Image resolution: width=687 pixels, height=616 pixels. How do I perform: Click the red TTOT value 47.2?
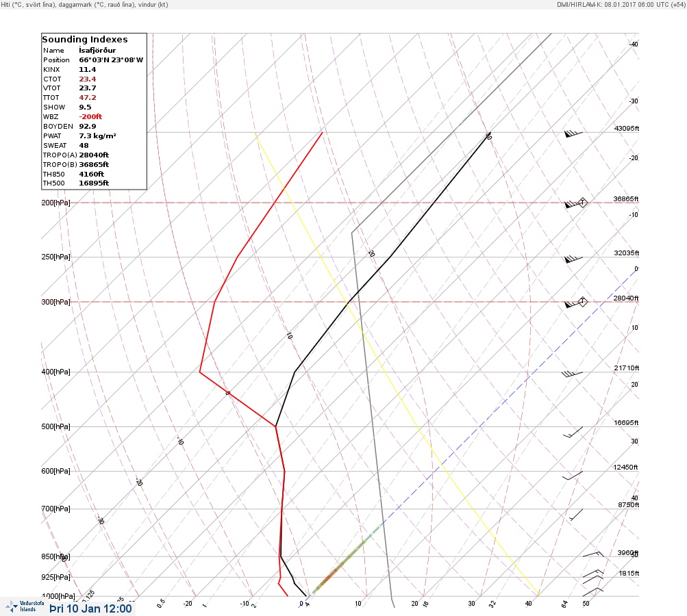tap(87, 98)
